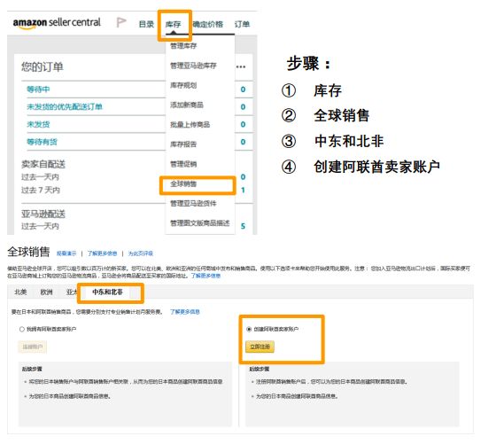Switch to the 中东和北非 tab
The height and width of the screenshot is (444, 504).
[x=107, y=292]
